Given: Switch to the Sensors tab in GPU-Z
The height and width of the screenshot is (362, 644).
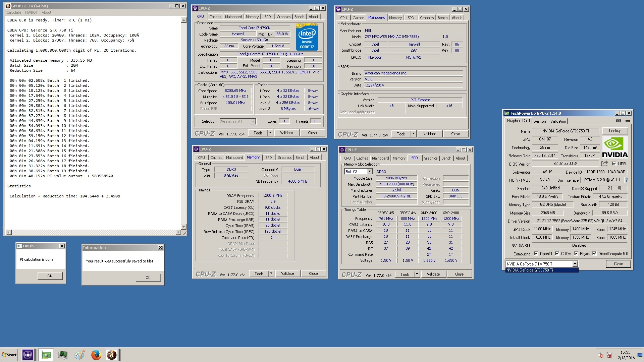Looking at the screenshot, I should (540, 121).
